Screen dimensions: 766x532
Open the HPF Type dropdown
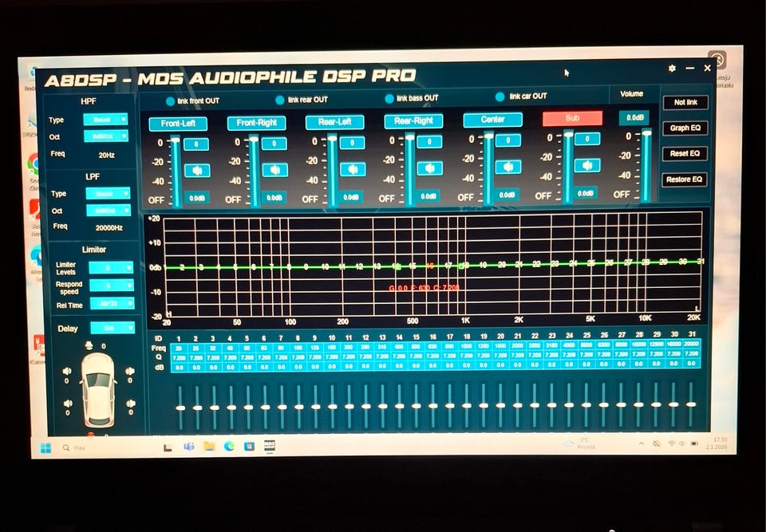pos(105,119)
